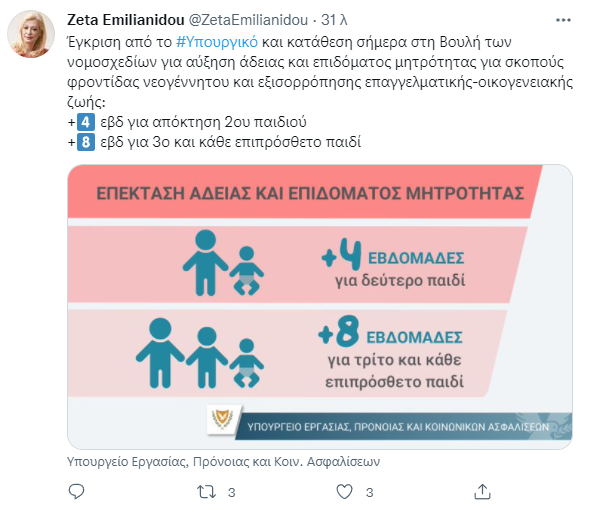This screenshot has width=589, height=513.
Task: Click the blue number 4 emoji
Action: 86,122
